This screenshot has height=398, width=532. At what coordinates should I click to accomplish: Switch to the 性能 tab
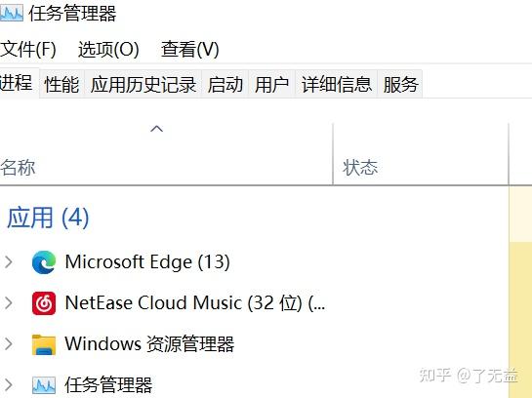pos(61,84)
